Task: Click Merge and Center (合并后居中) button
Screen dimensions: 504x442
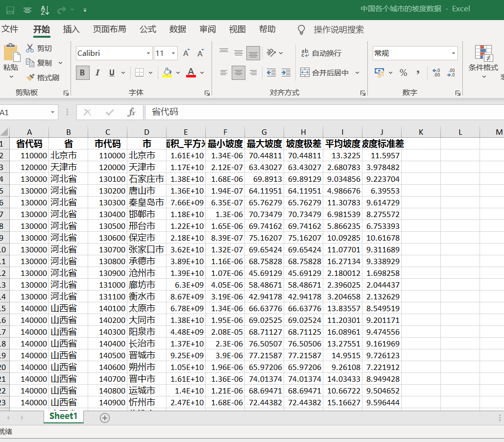Action: point(325,73)
